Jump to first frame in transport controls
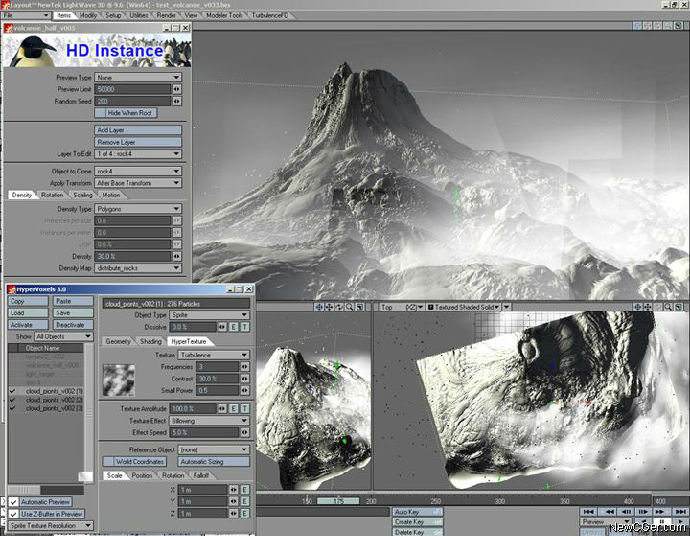The width and height of the screenshot is (690, 536). tap(588, 512)
